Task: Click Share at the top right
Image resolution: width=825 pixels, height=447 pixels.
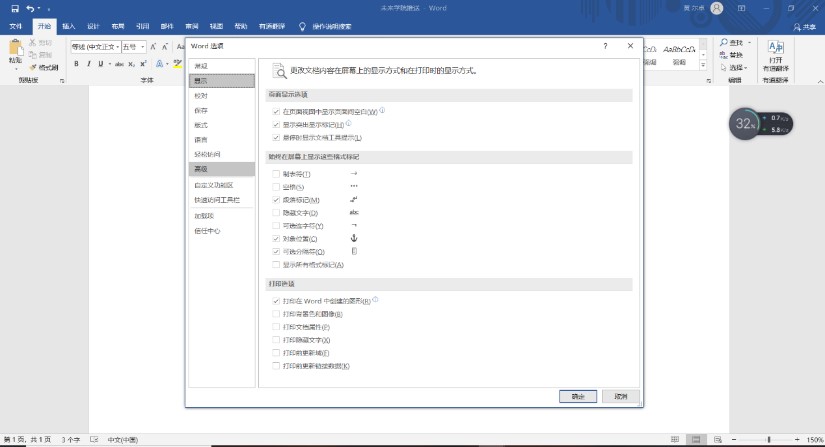Action: [805, 26]
